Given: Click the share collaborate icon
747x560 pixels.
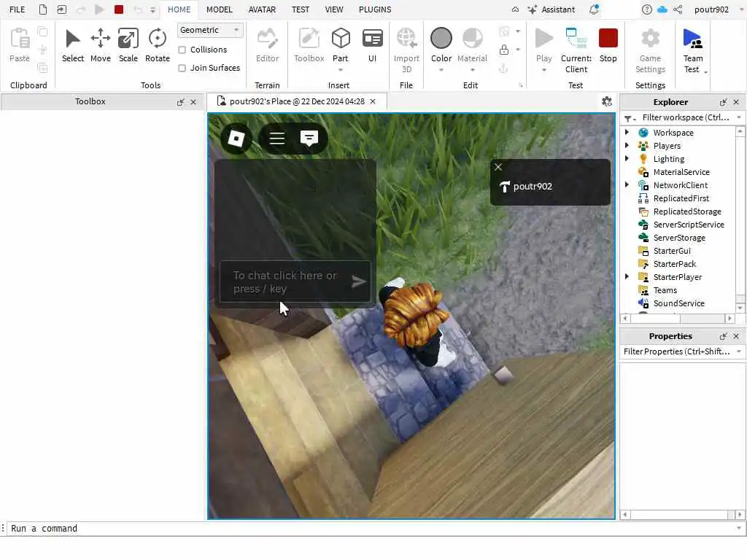Looking at the screenshot, I should (x=678, y=9).
